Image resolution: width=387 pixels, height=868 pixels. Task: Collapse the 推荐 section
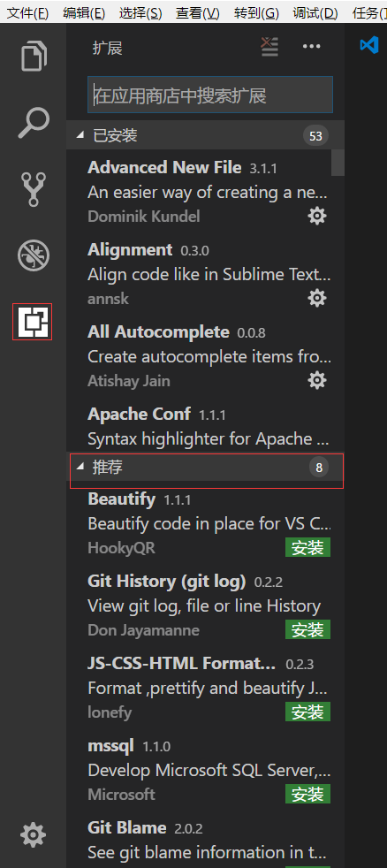point(205,468)
